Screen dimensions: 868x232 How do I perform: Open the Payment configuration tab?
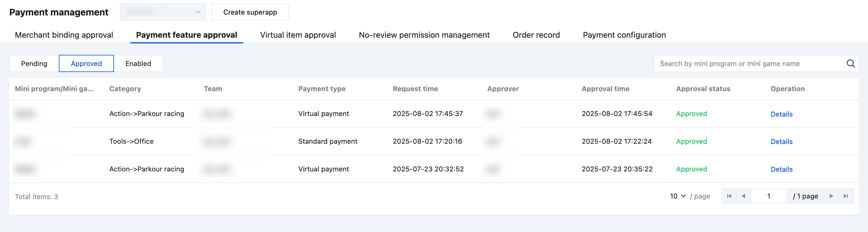click(624, 35)
